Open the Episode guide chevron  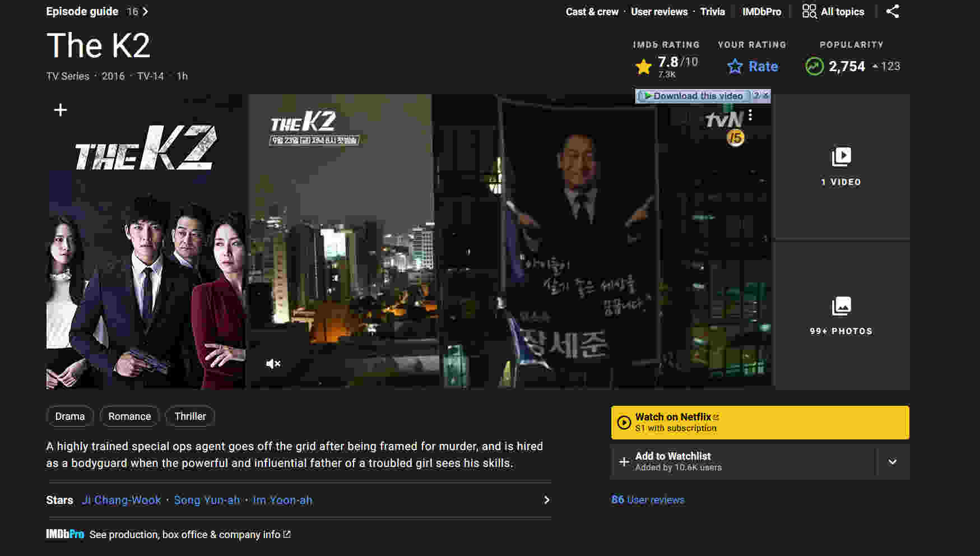coord(145,11)
